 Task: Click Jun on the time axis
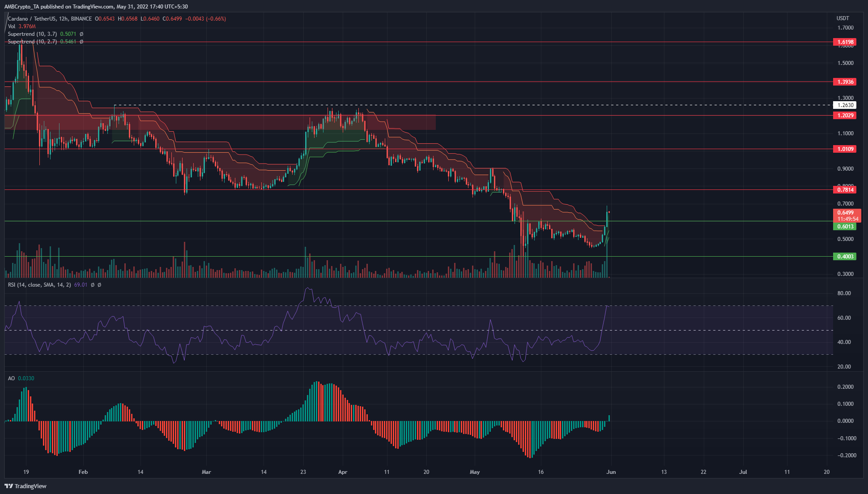pos(611,472)
